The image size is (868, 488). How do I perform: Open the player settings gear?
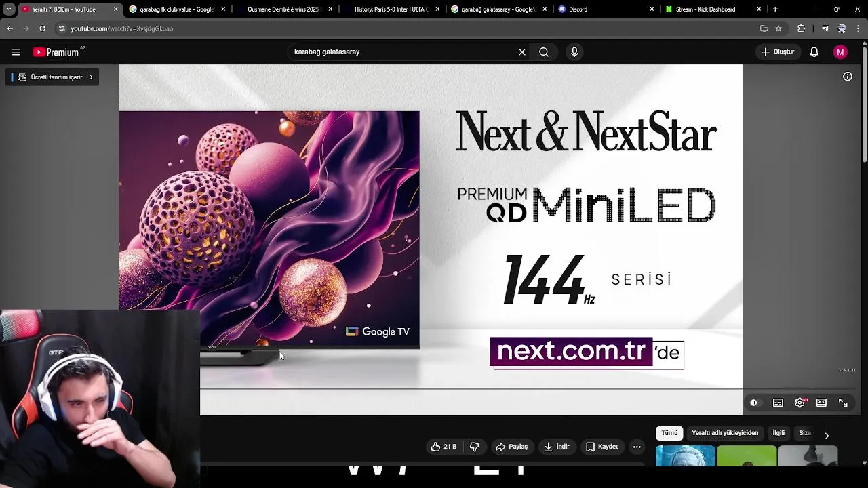pyautogui.click(x=800, y=403)
